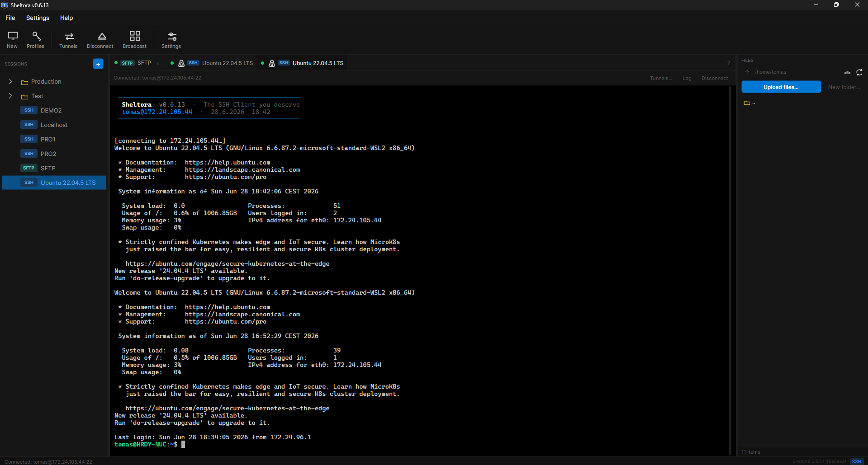The image size is (868, 465).
Task: Select the PRO2 session
Action: (x=54, y=154)
